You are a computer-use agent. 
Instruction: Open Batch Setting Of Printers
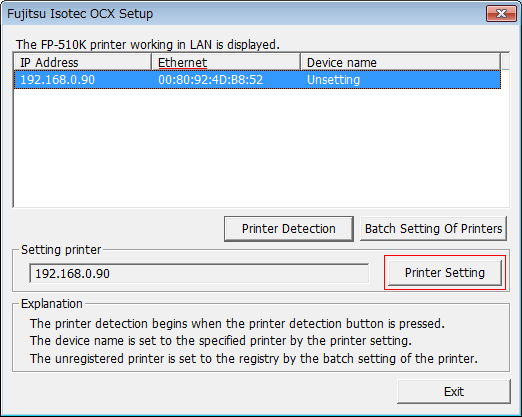point(433,229)
